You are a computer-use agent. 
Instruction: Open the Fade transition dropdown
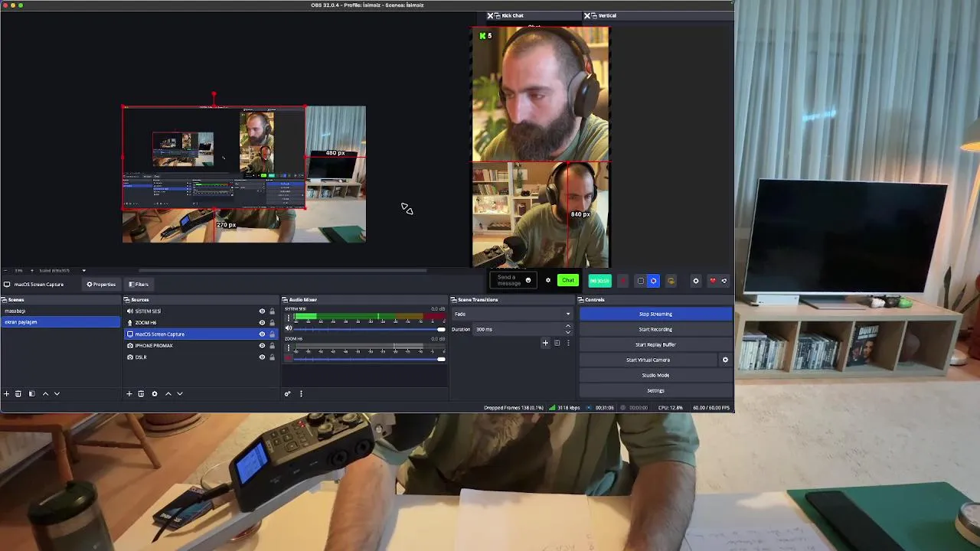click(512, 314)
